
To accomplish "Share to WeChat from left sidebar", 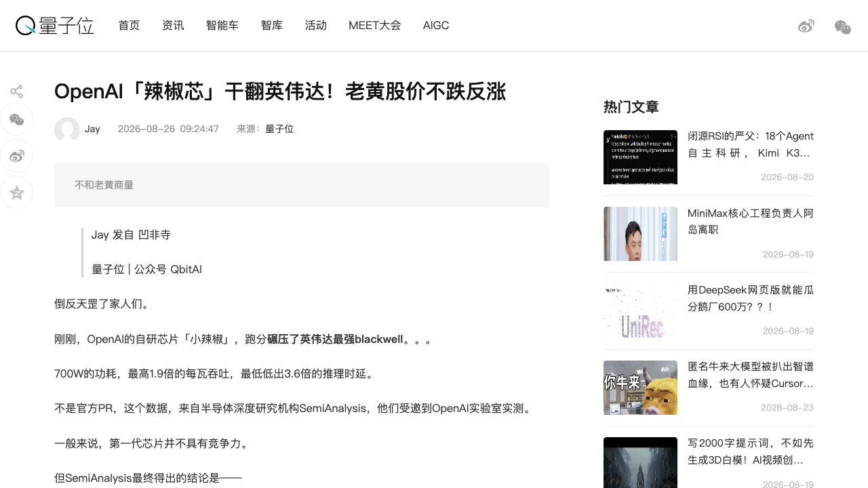I will [17, 120].
